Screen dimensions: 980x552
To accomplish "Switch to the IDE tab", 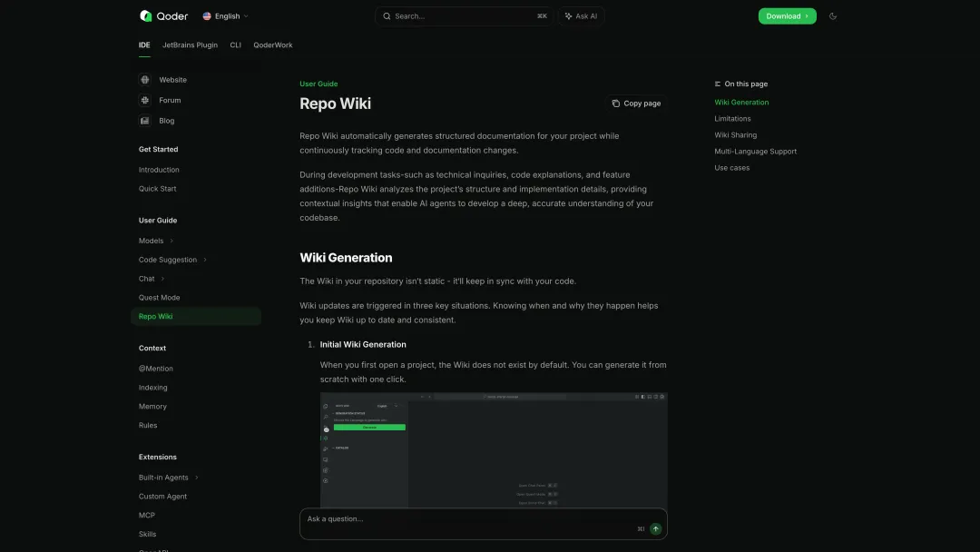I will (144, 45).
